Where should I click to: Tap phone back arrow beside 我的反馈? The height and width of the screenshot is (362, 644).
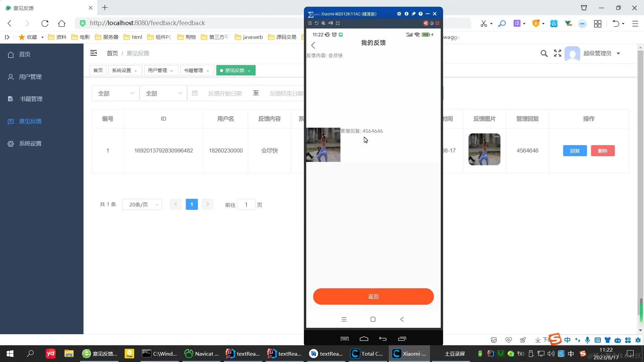[x=313, y=45]
